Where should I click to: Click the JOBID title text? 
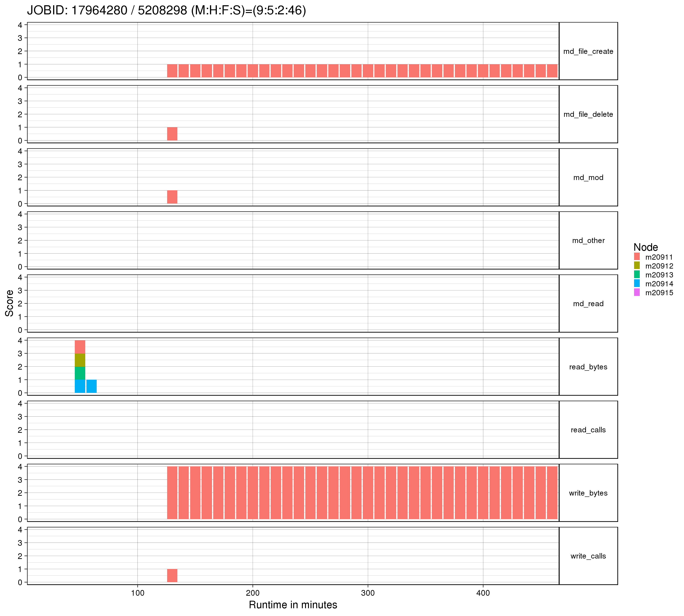pos(166,11)
